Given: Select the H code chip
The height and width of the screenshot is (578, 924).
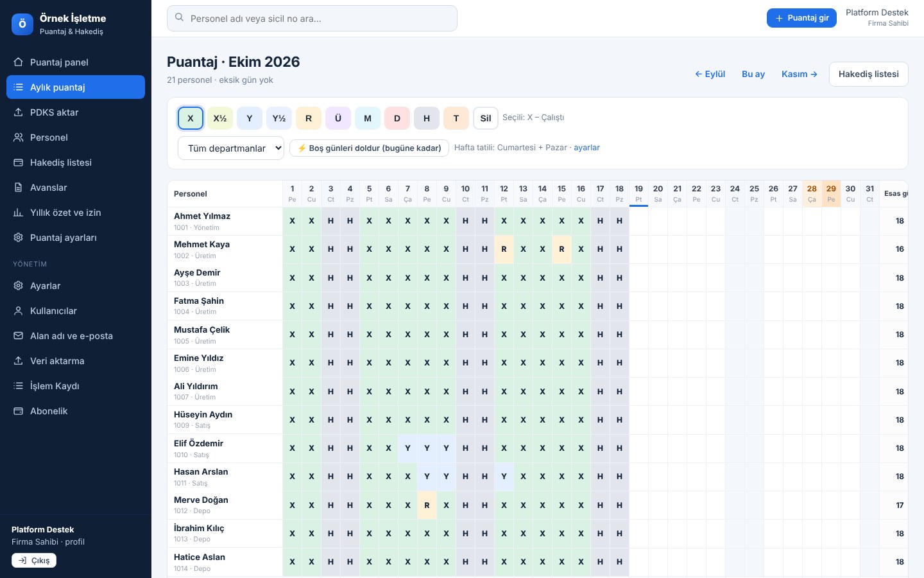Looking at the screenshot, I should 427,118.
